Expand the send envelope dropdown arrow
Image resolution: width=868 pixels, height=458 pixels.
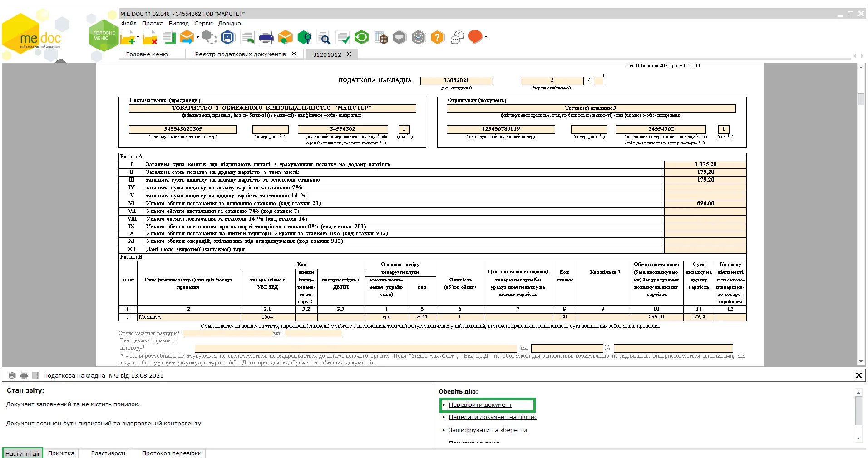click(x=197, y=37)
